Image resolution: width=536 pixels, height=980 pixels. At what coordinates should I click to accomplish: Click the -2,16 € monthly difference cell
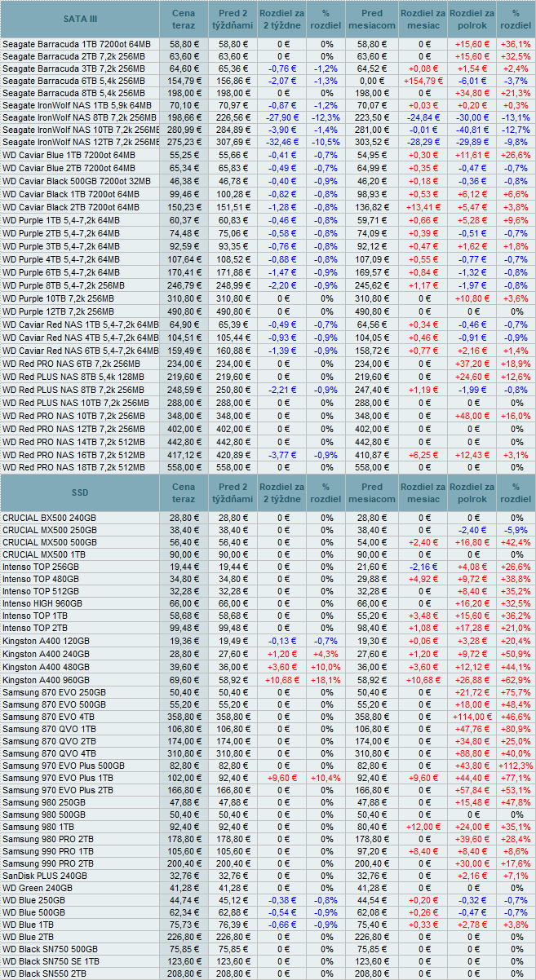(423, 565)
